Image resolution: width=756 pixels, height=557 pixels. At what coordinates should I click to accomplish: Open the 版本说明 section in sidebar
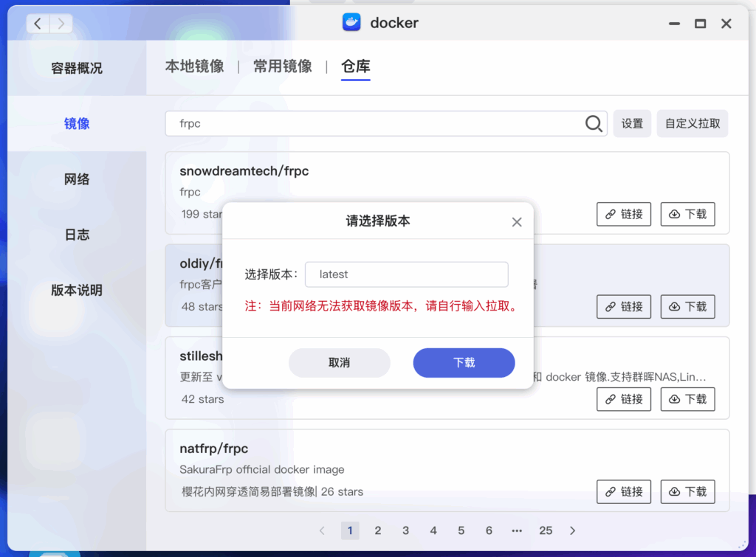pyautogui.click(x=77, y=290)
